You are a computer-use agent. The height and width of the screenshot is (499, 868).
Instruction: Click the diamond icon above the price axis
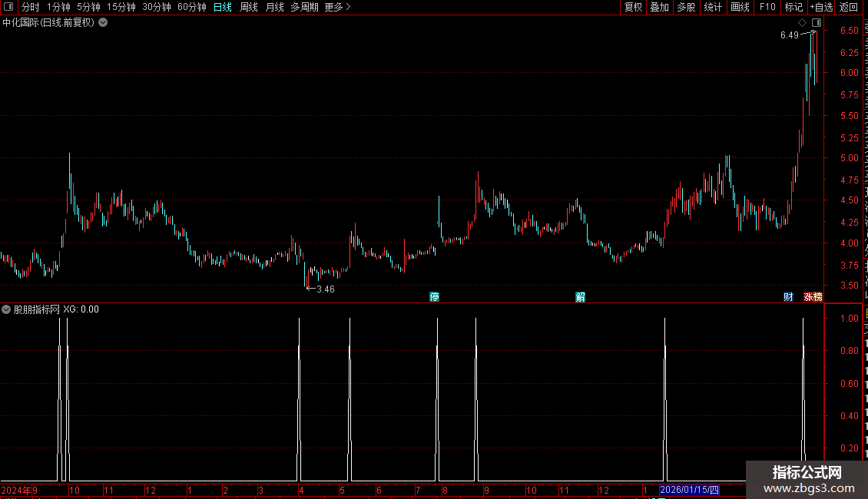click(x=802, y=23)
